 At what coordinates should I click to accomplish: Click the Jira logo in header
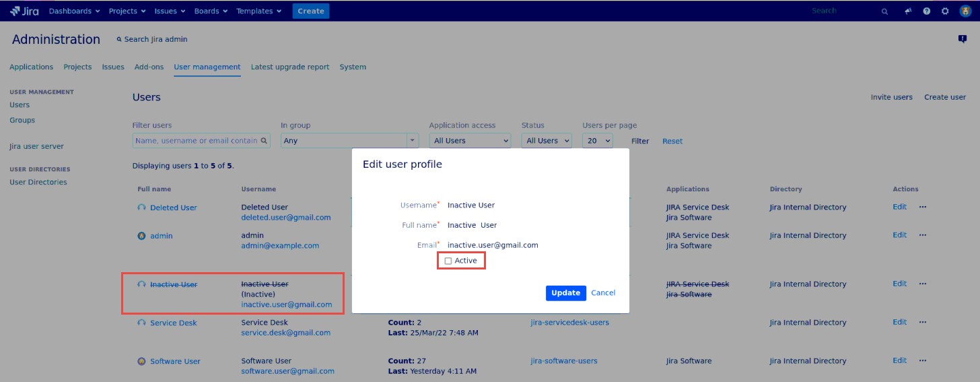point(24,11)
